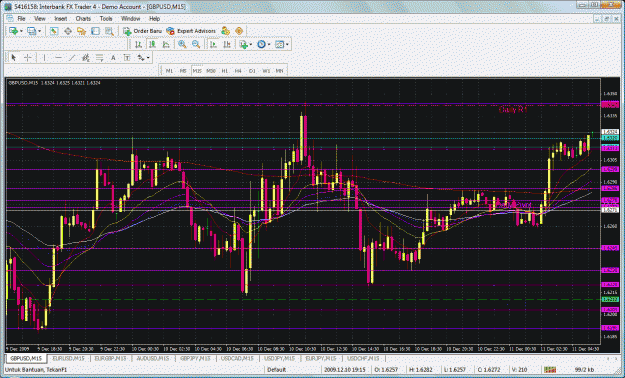
Task: Switch chart to bar chart mode
Action: 138,44
